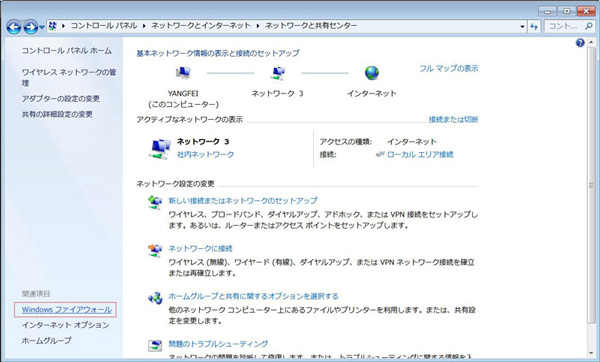600x362 pixels.
Task: Go forward with the Forward arrow button
Action: tap(30, 27)
